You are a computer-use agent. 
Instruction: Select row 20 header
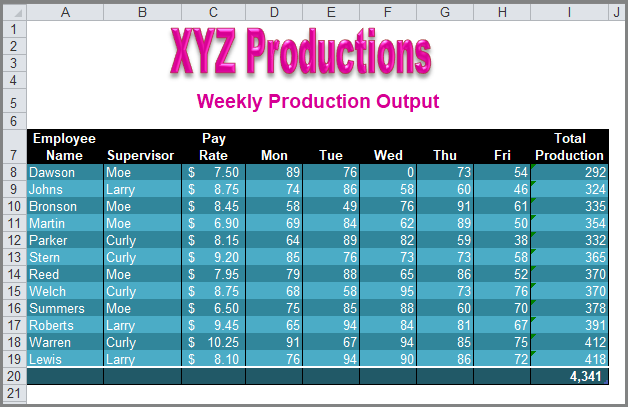click(14, 376)
